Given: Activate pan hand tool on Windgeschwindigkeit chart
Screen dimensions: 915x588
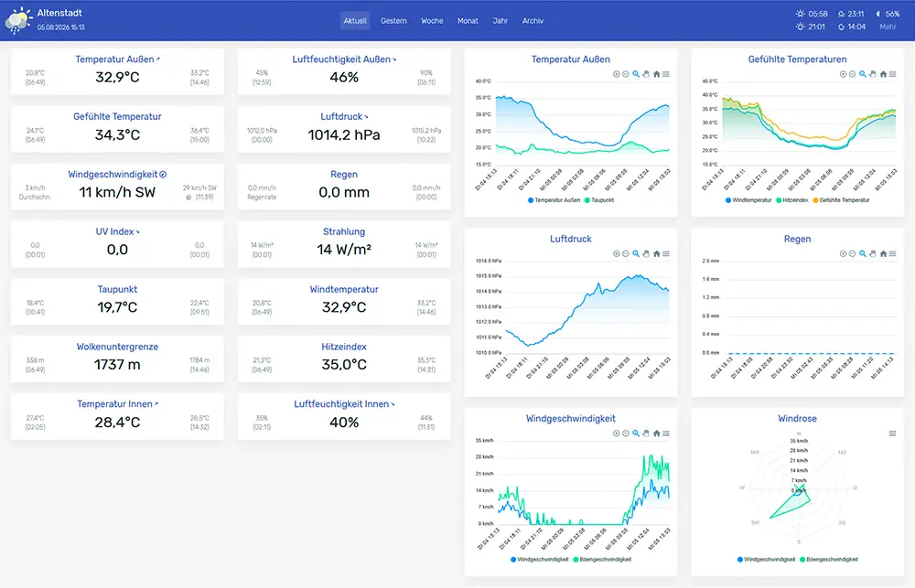Looking at the screenshot, I should pyautogui.click(x=646, y=433).
